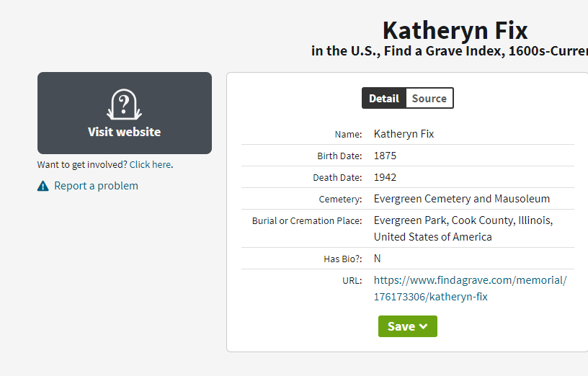Click the Name value Katheryn Fix

pyautogui.click(x=404, y=134)
